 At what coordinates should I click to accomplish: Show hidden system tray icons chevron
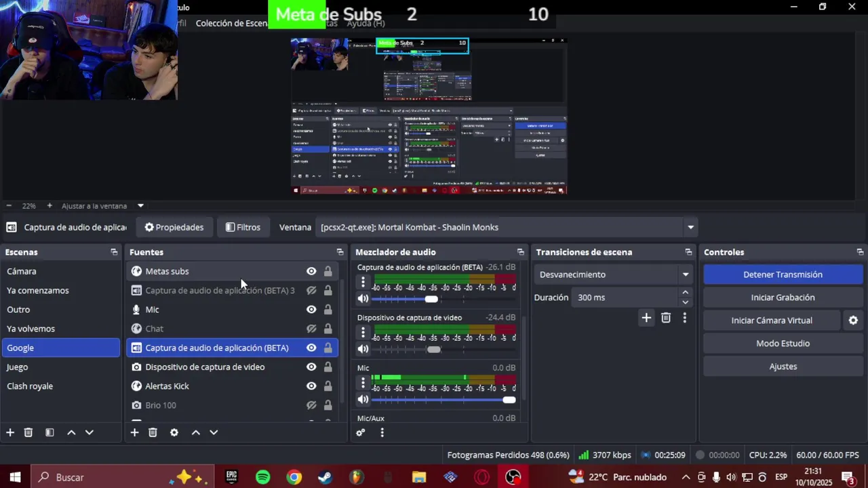686,477
